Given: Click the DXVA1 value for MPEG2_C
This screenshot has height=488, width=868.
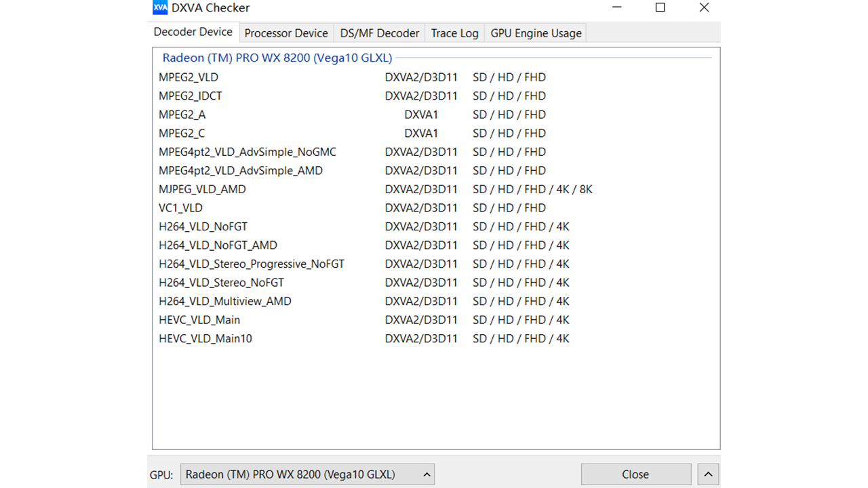Looking at the screenshot, I should click(421, 134).
